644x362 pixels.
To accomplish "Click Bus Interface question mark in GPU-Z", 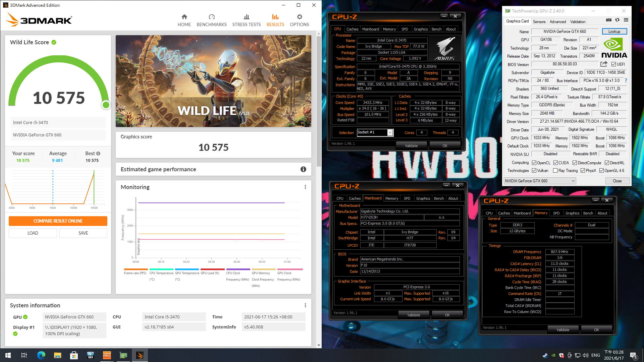I will pos(626,80).
